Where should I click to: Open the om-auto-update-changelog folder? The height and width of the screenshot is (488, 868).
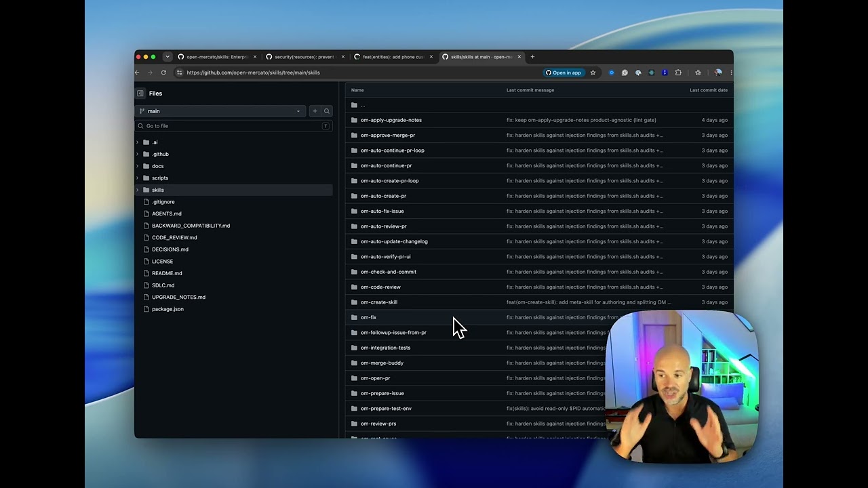394,241
